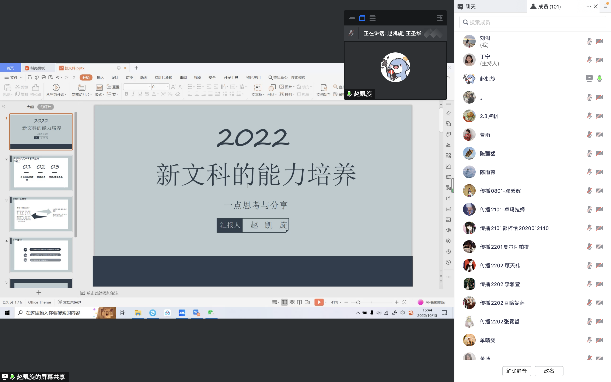Select the blue speaker layout icon in video window
Image resolution: width=611 pixels, height=382 pixels.
[x=362, y=18]
